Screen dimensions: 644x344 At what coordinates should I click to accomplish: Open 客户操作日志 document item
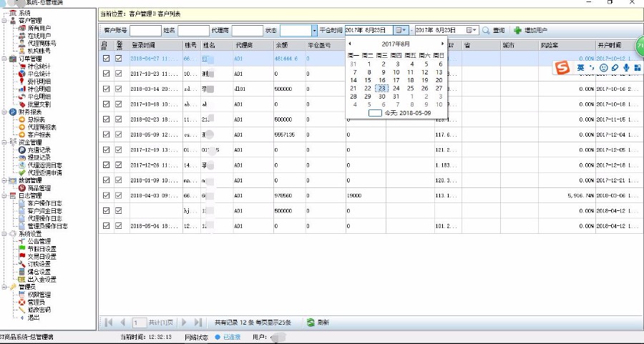(x=45, y=203)
